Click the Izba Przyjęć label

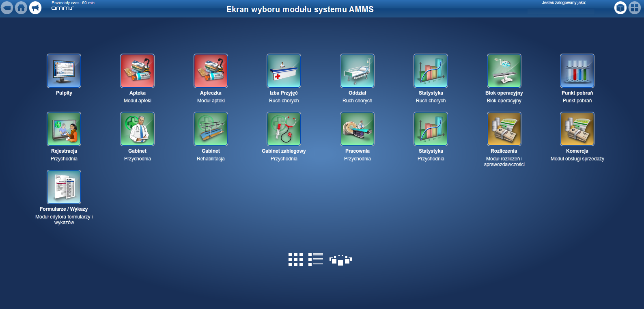pyautogui.click(x=284, y=93)
